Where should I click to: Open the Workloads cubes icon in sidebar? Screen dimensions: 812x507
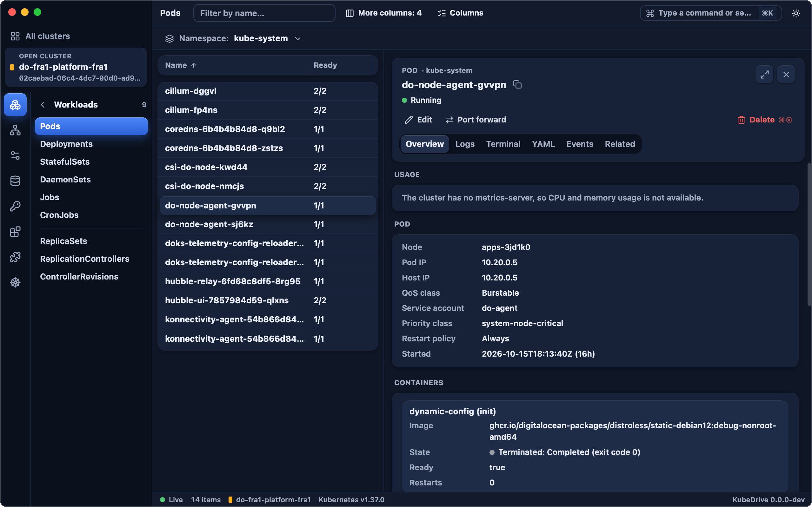[x=15, y=105]
